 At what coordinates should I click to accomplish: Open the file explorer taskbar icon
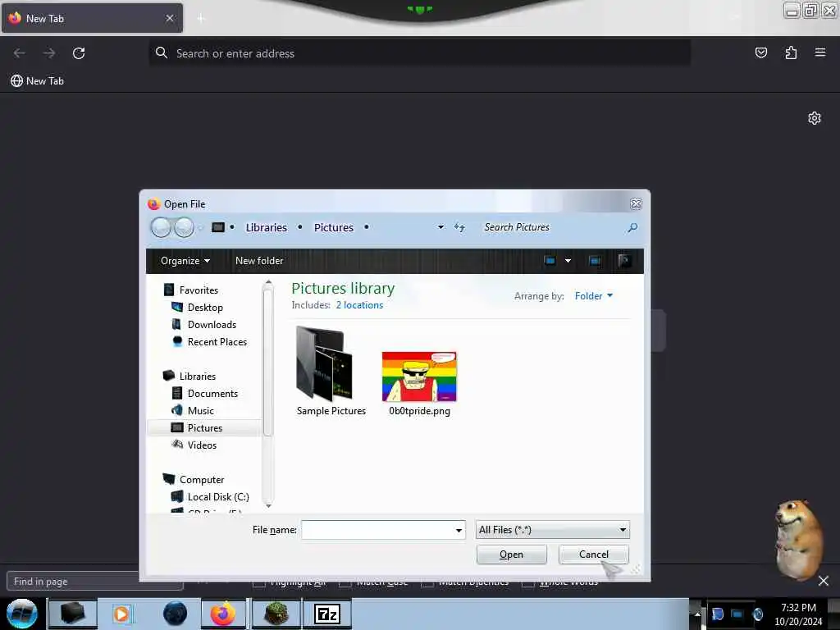(72, 614)
